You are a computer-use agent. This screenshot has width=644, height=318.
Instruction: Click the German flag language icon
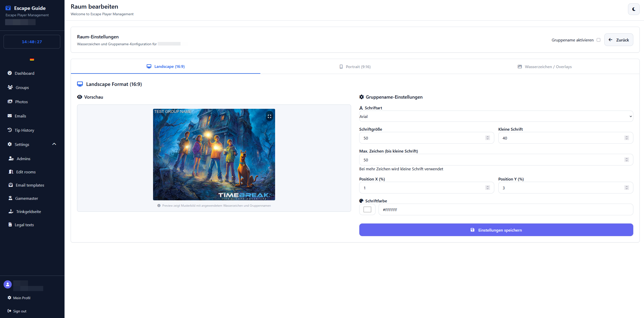coord(32,59)
